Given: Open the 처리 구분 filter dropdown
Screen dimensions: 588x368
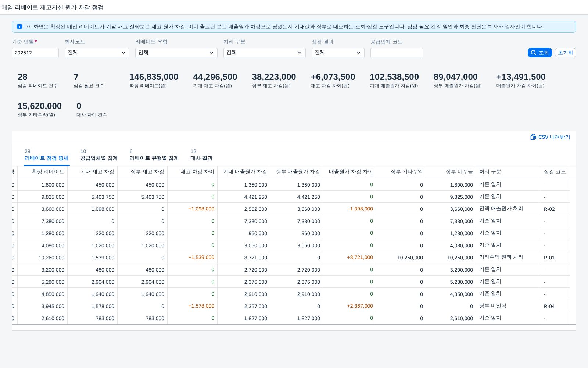Looking at the screenshot, I should pos(265,53).
